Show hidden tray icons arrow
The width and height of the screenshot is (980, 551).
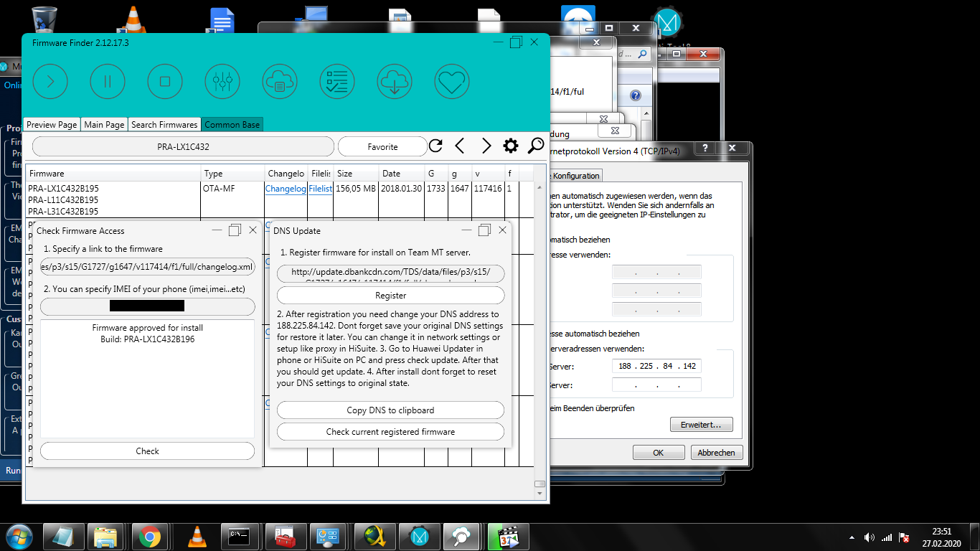coord(852,537)
